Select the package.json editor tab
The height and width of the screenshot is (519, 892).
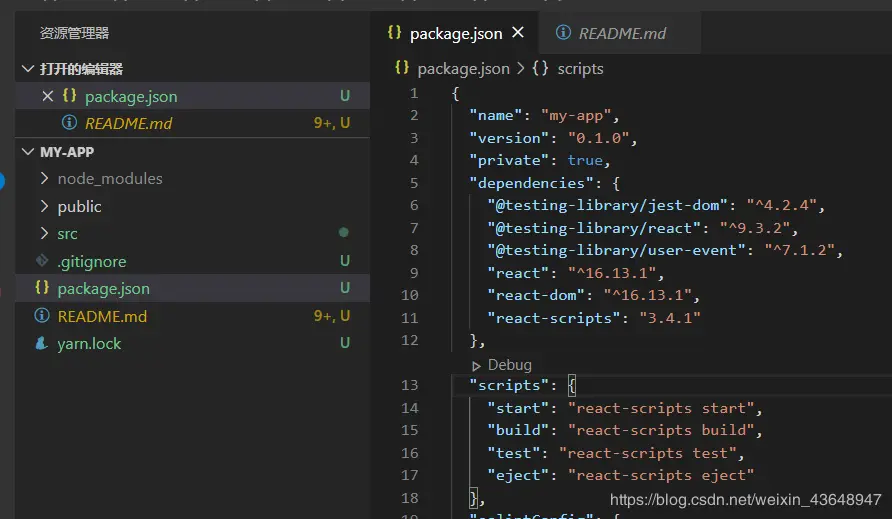coord(455,33)
